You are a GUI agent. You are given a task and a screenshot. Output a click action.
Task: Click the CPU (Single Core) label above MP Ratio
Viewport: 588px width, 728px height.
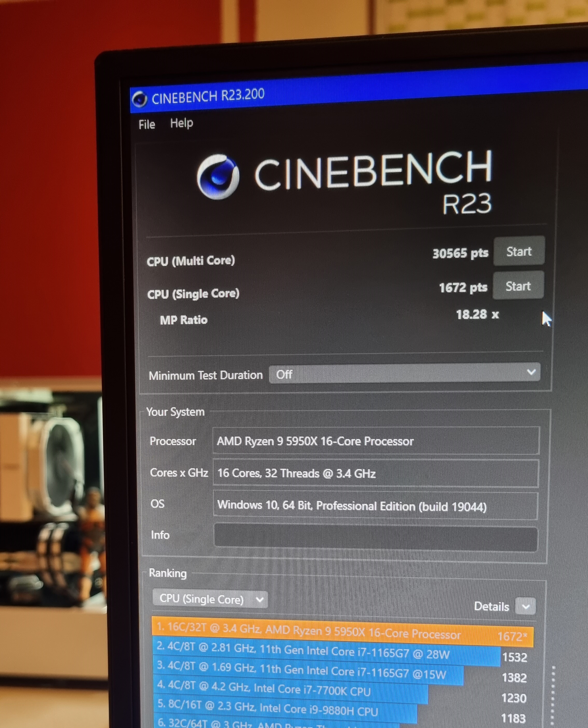tap(193, 294)
